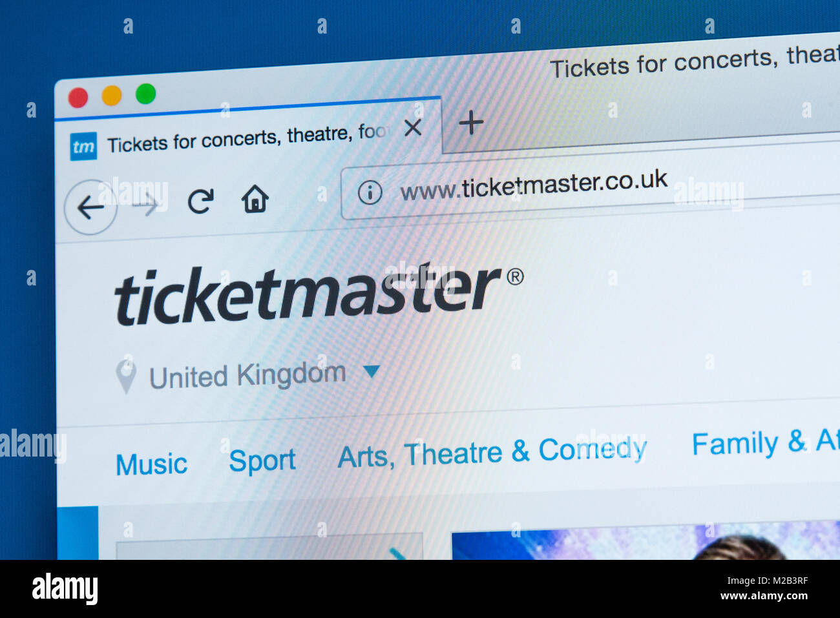Viewport: 840px width, 618px height.
Task: Focus the address bar showing www.ticketmaster.co.uk
Action: (x=590, y=186)
